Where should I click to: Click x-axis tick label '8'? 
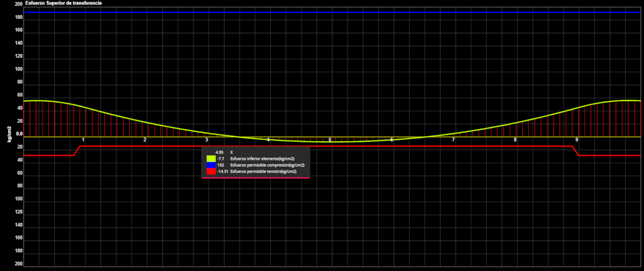click(515, 140)
